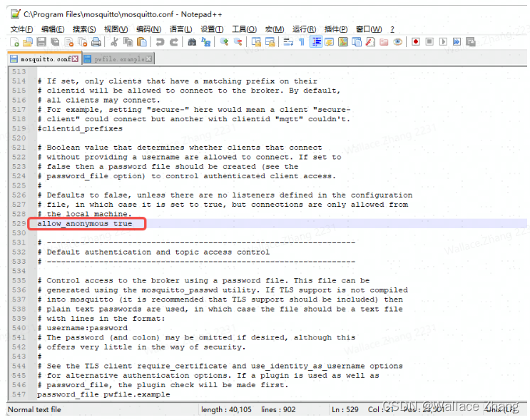Image resolution: width=530 pixels, height=420 pixels.
Task: Click the Open file folder icon
Action: (x=28, y=42)
